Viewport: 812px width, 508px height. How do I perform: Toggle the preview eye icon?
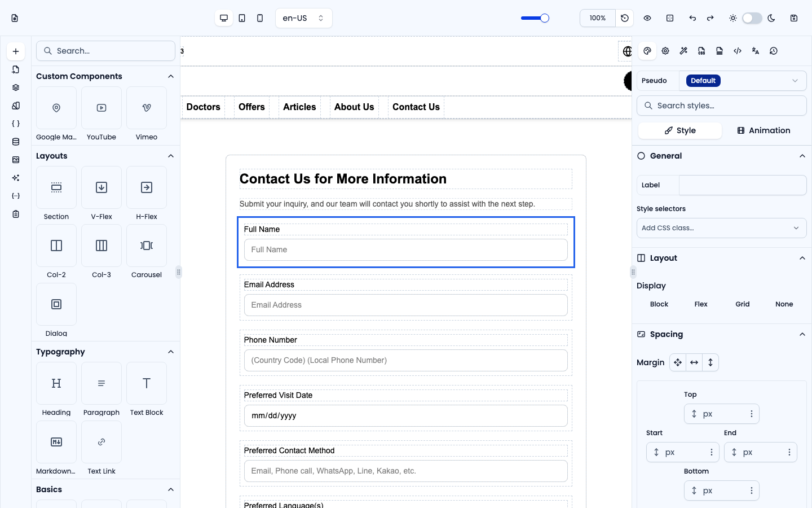click(647, 18)
